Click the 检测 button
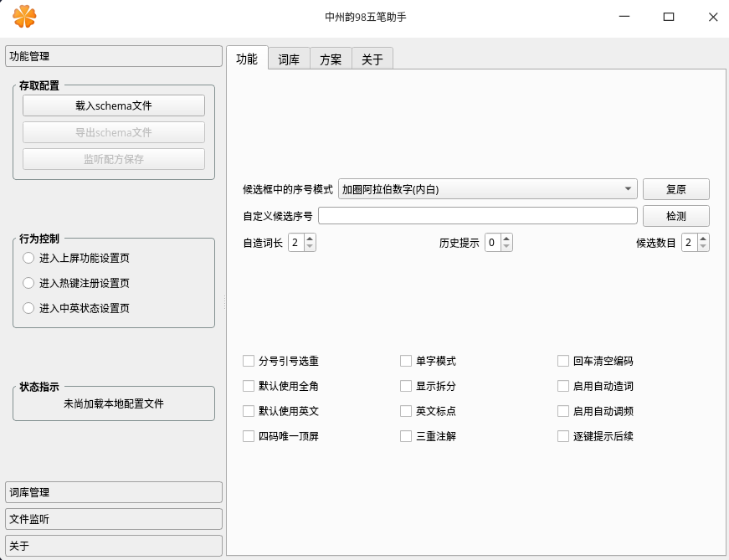The height and width of the screenshot is (560, 729). [x=675, y=215]
